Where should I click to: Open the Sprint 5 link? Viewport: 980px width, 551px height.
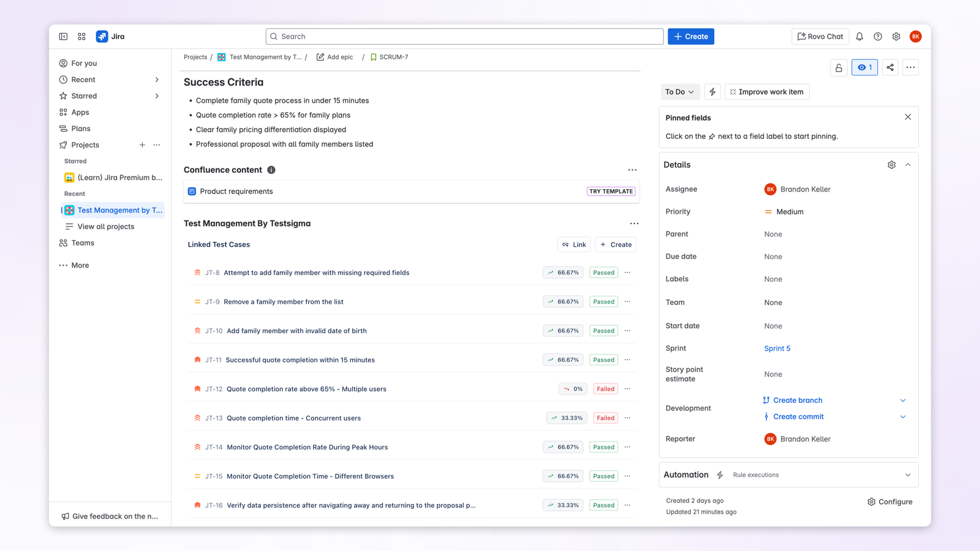click(777, 348)
